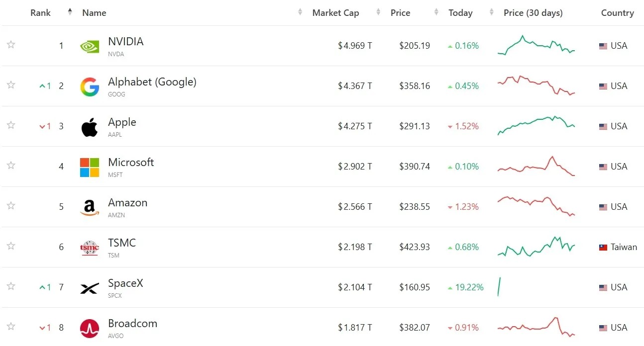Click the TSMC company logo
The width and height of the screenshot is (644, 346).
click(x=90, y=248)
